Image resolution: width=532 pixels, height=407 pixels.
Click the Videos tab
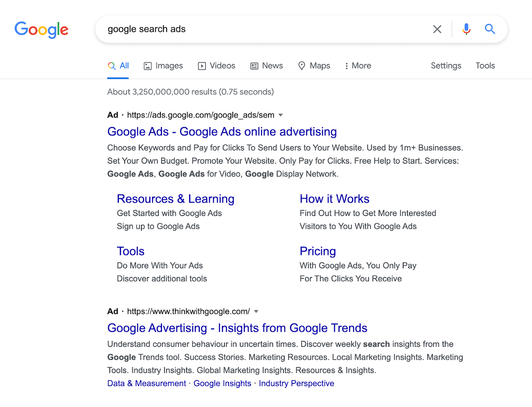tap(217, 66)
